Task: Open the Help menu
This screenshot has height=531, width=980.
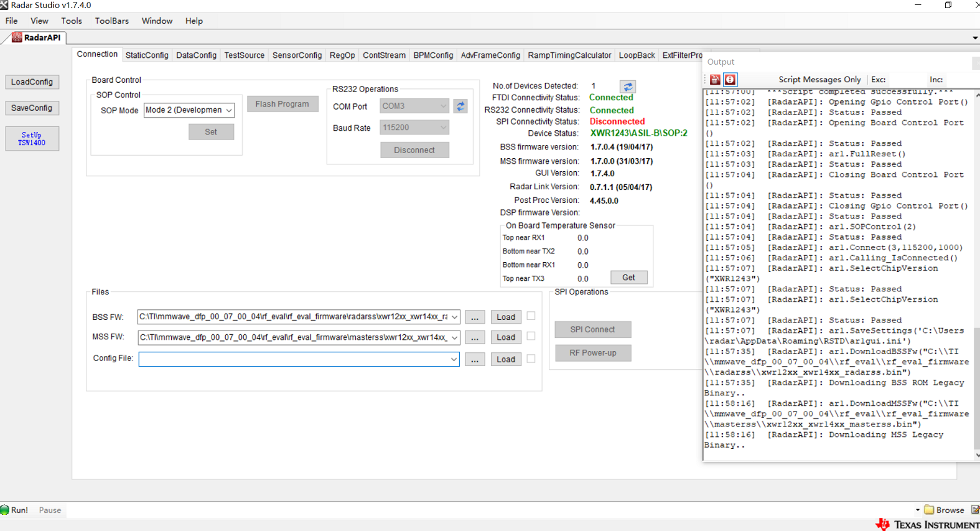Action: point(194,21)
